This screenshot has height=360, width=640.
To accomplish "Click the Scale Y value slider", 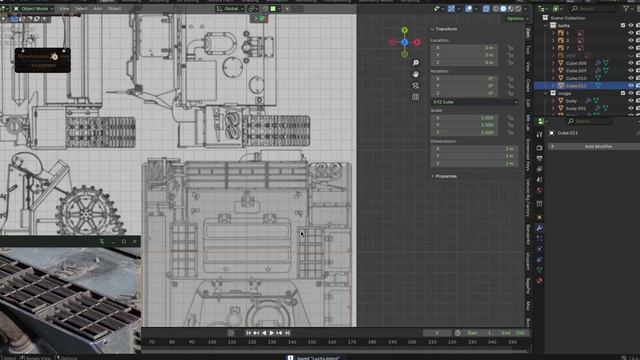I will pyautogui.click(x=464, y=125).
